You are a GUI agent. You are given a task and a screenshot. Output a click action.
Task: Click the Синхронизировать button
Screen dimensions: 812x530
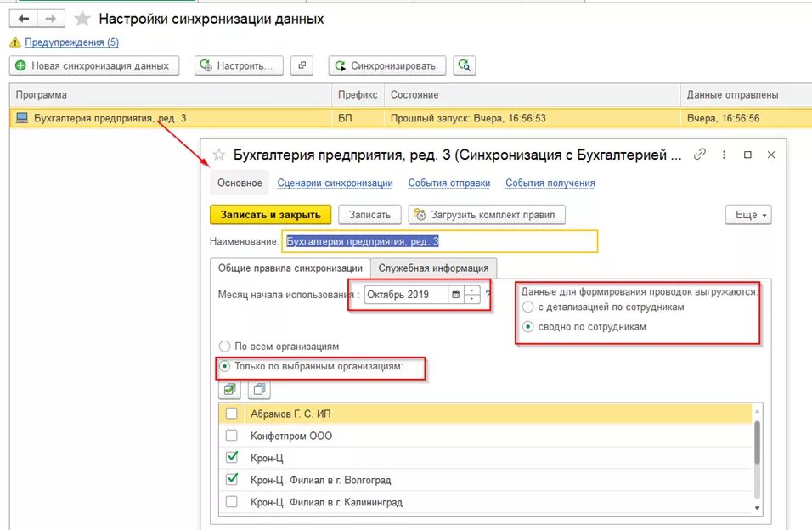tap(386, 65)
